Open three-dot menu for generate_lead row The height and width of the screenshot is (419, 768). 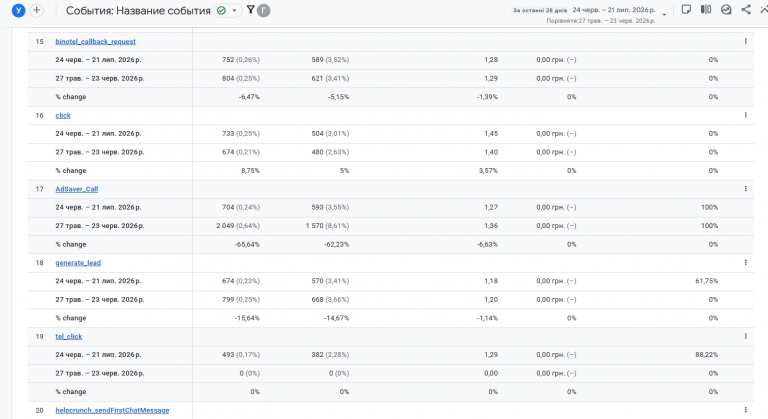[x=745, y=263]
